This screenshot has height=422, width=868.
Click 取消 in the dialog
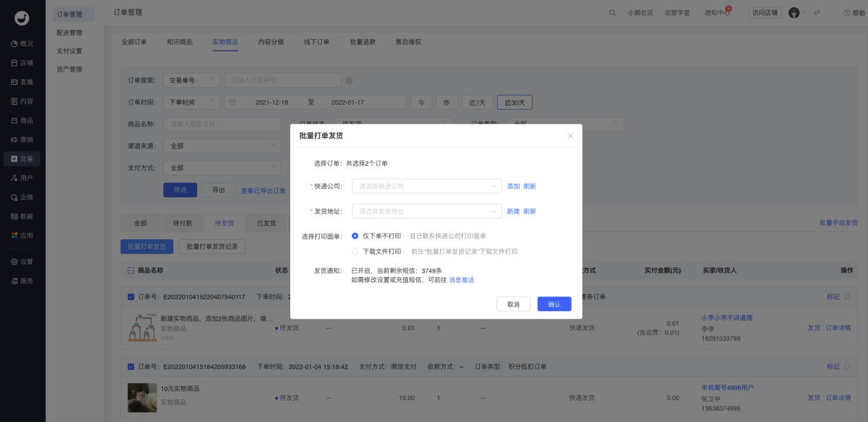click(513, 304)
